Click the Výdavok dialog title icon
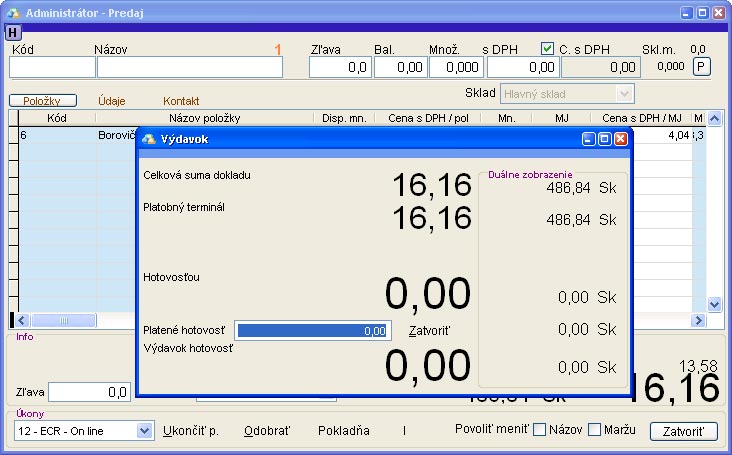The height and width of the screenshot is (455, 732). tap(149, 139)
